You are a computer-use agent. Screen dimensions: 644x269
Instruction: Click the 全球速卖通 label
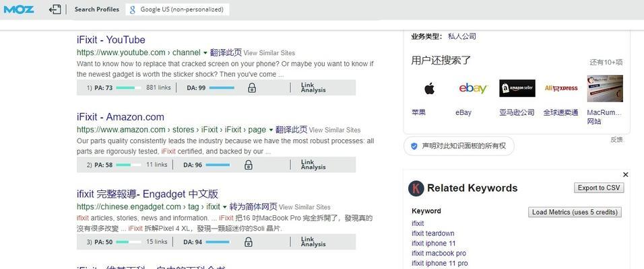click(560, 112)
